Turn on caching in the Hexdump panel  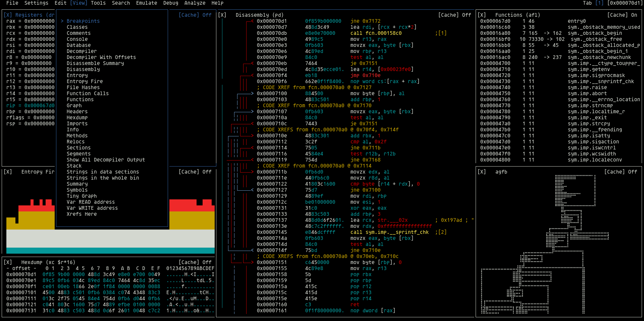coord(189,262)
